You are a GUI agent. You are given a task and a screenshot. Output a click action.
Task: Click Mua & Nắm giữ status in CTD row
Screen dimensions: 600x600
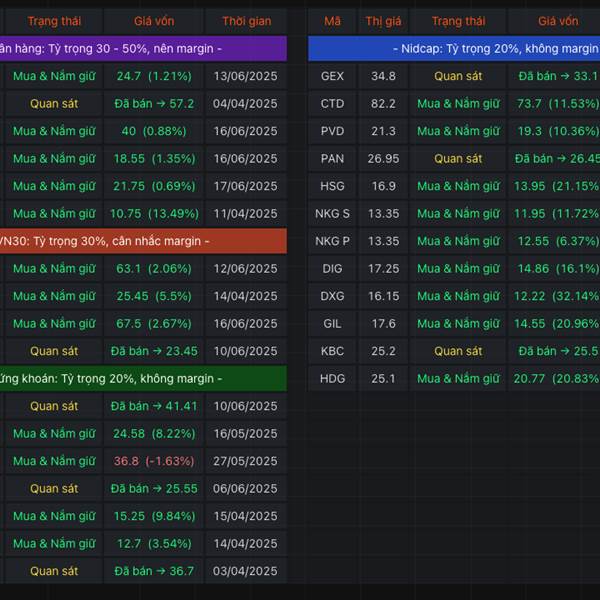coord(458,104)
